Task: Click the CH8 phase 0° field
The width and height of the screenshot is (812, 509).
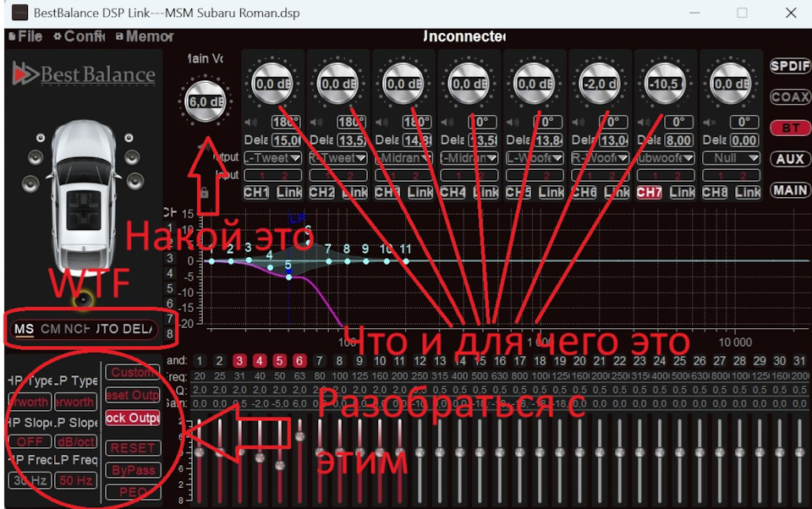Action: coord(743,123)
